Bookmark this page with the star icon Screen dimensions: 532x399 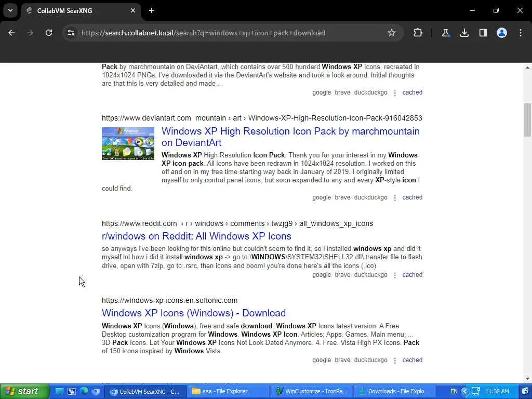392,33
